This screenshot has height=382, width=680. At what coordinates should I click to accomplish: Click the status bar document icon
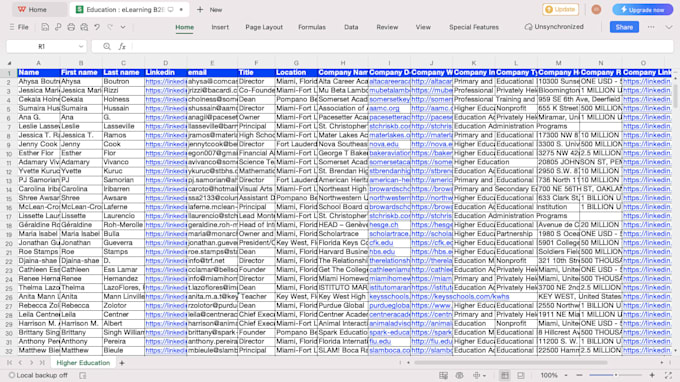tap(82, 375)
